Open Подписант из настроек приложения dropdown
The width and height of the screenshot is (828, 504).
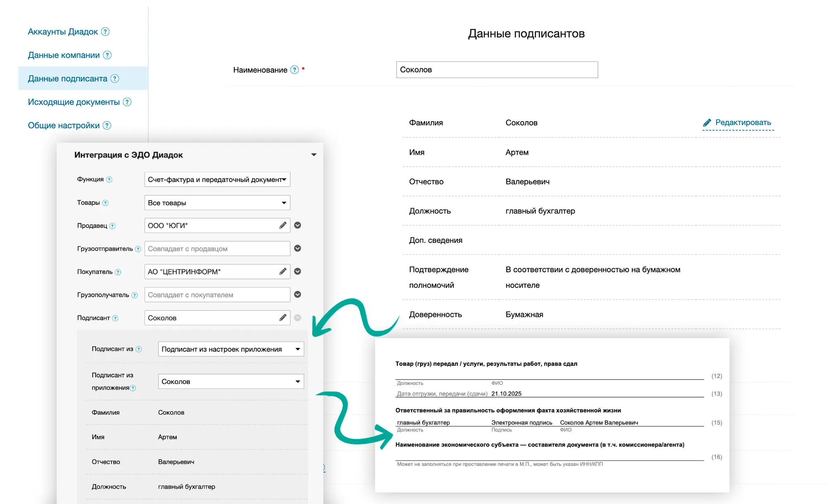pos(231,349)
